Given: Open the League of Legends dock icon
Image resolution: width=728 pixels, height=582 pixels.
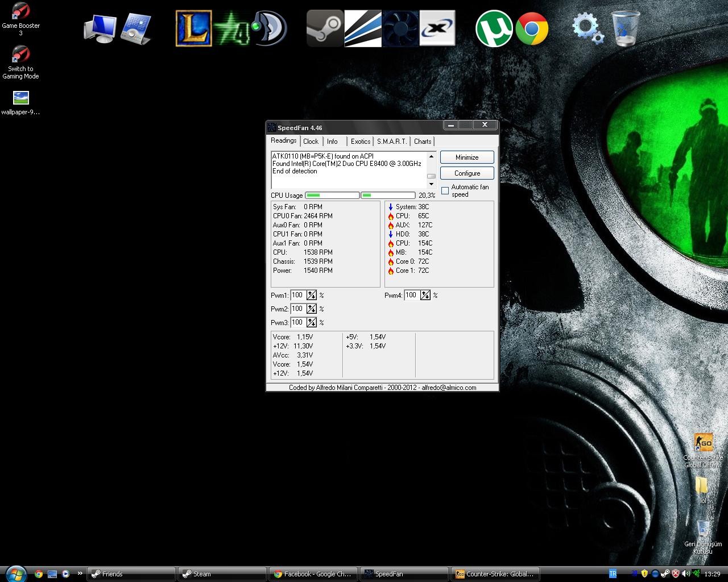Looking at the screenshot, I should point(193,28).
